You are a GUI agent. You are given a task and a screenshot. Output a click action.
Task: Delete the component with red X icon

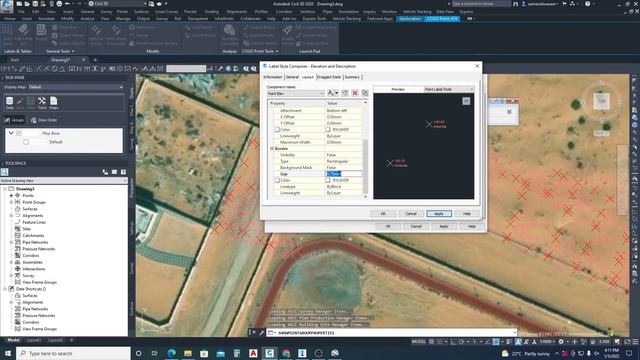[x=355, y=93]
